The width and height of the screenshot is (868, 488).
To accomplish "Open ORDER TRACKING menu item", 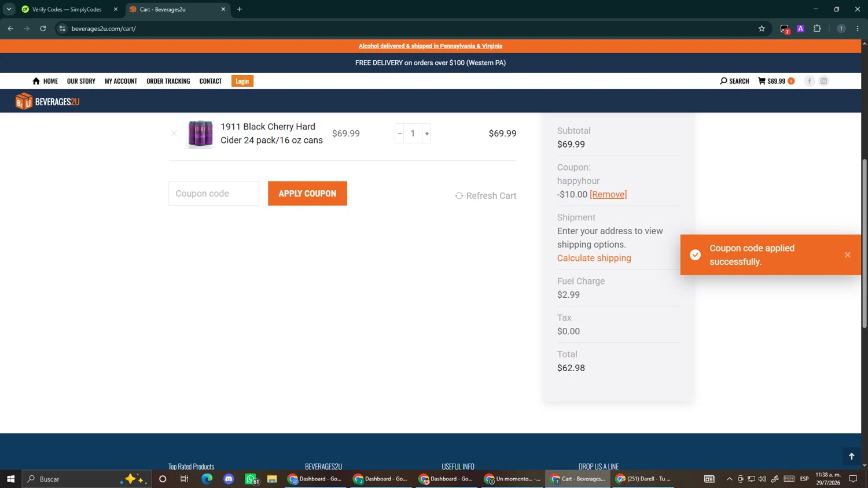I will (168, 81).
